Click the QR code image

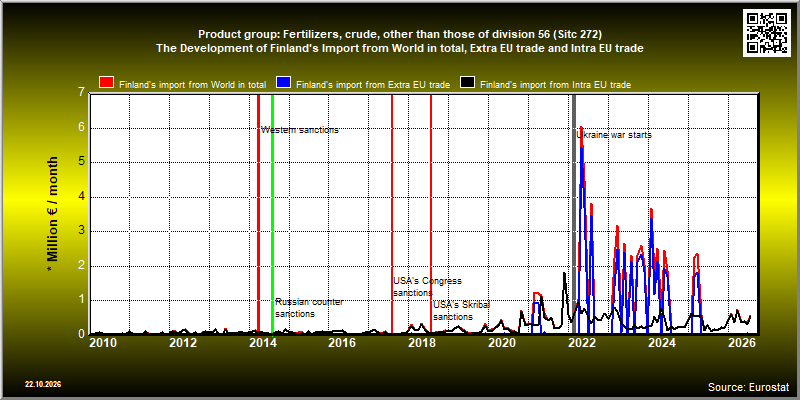click(767, 33)
